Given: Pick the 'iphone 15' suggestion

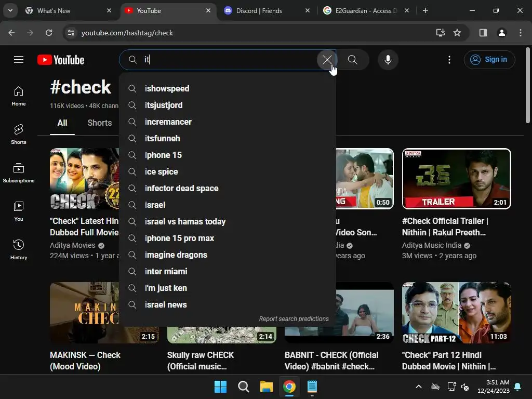Looking at the screenshot, I should pos(228,155).
